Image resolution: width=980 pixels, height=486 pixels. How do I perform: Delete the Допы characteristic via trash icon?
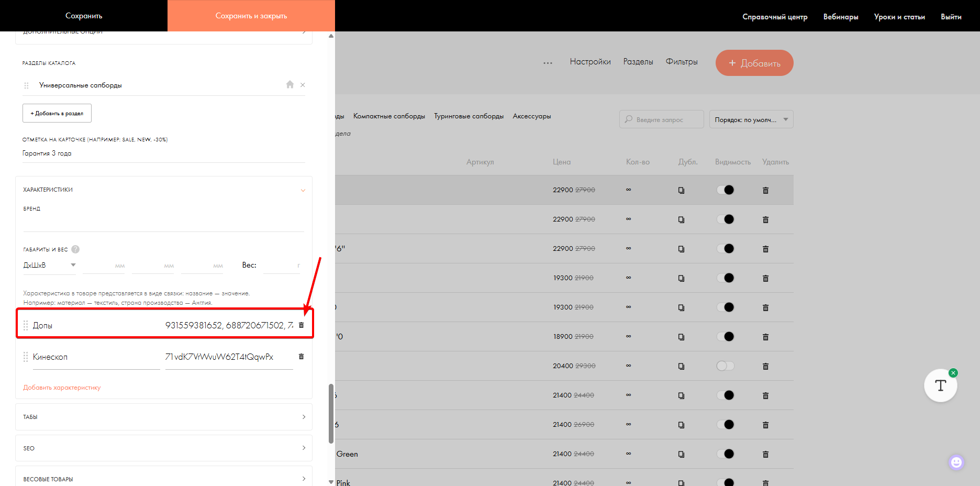coord(301,325)
